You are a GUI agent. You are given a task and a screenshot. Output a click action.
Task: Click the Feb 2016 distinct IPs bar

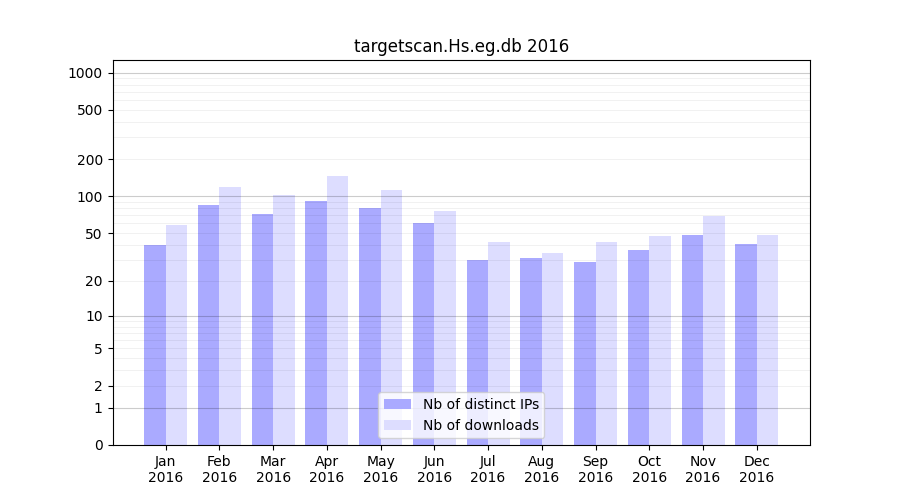point(208,325)
